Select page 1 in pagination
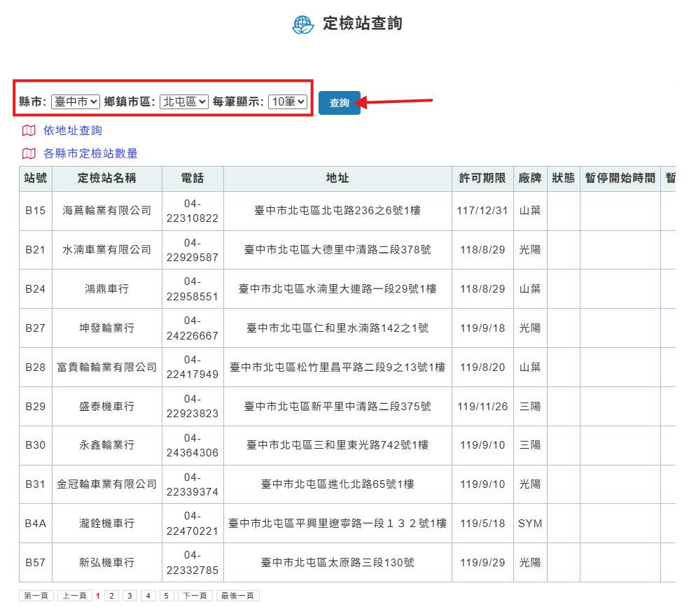689x616 pixels. [97, 596]
